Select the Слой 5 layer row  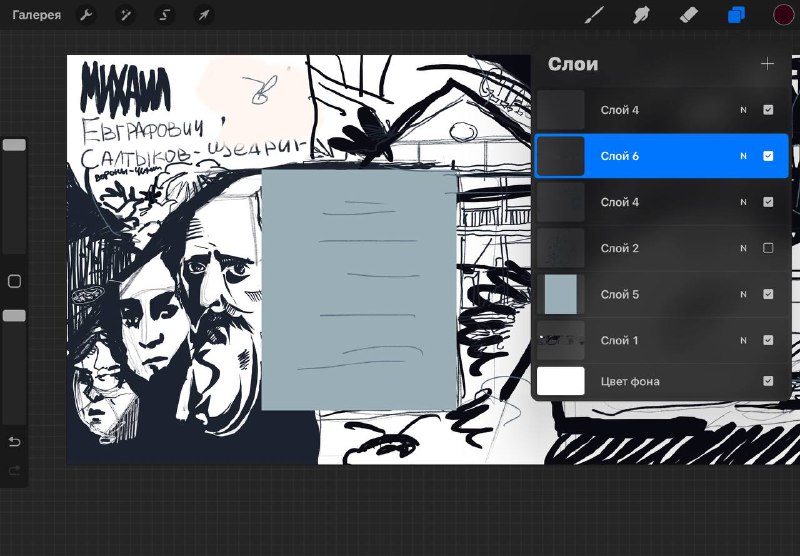click(661, 294)
